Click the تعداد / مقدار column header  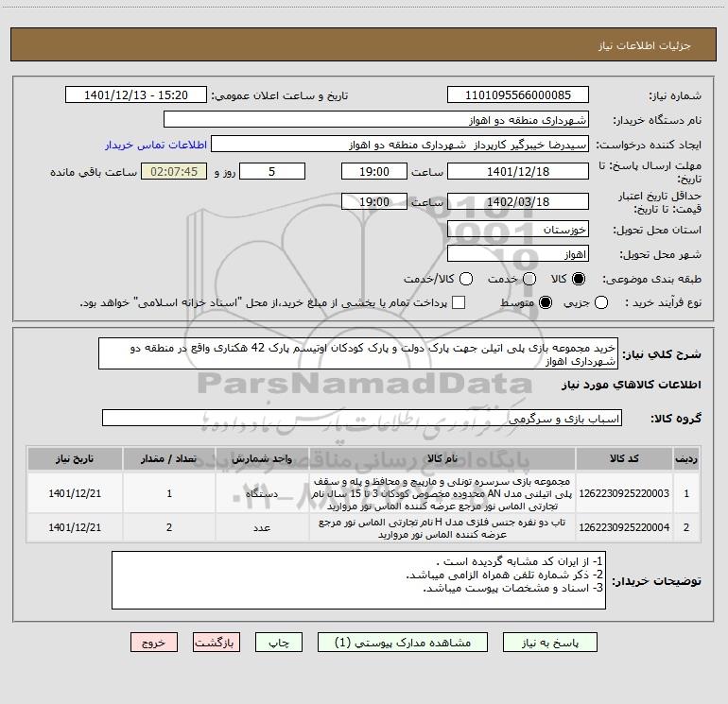169,458
